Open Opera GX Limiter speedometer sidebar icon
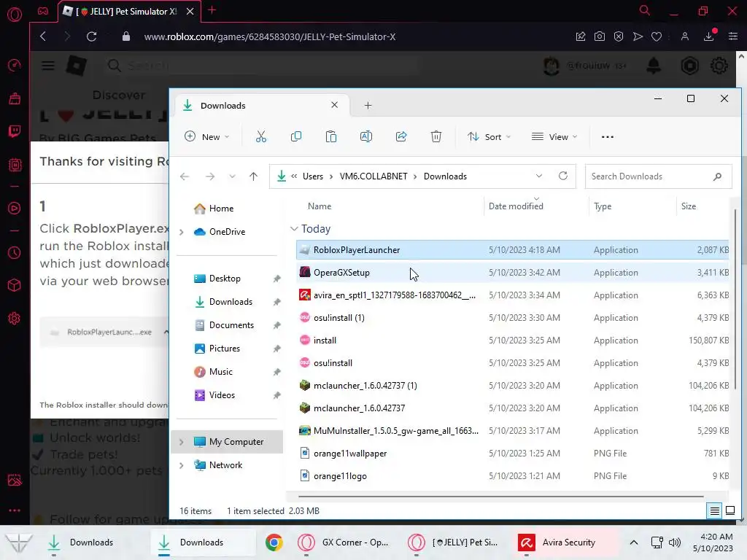This screenshot has height=560, width=747. point(15,65)
